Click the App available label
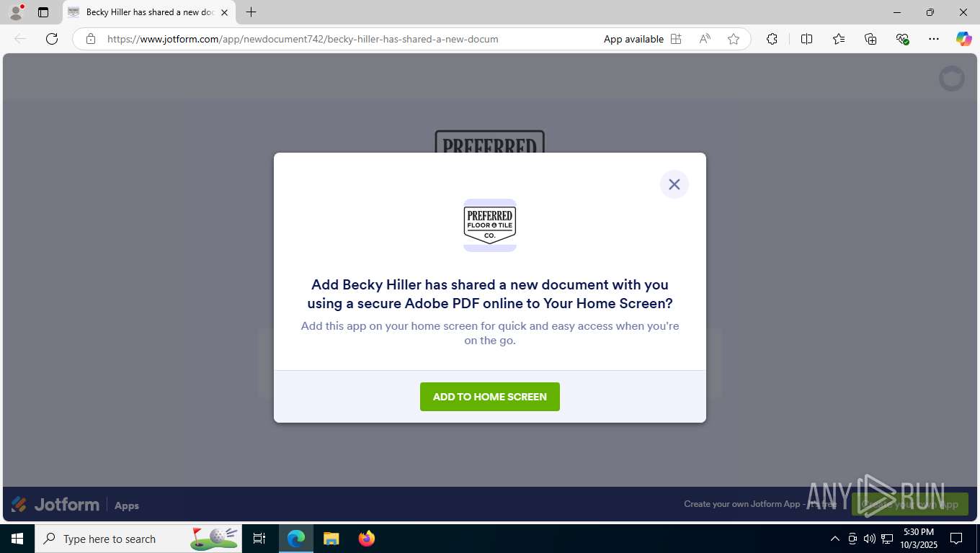This screenshot has height=553, width=980. 633,39
